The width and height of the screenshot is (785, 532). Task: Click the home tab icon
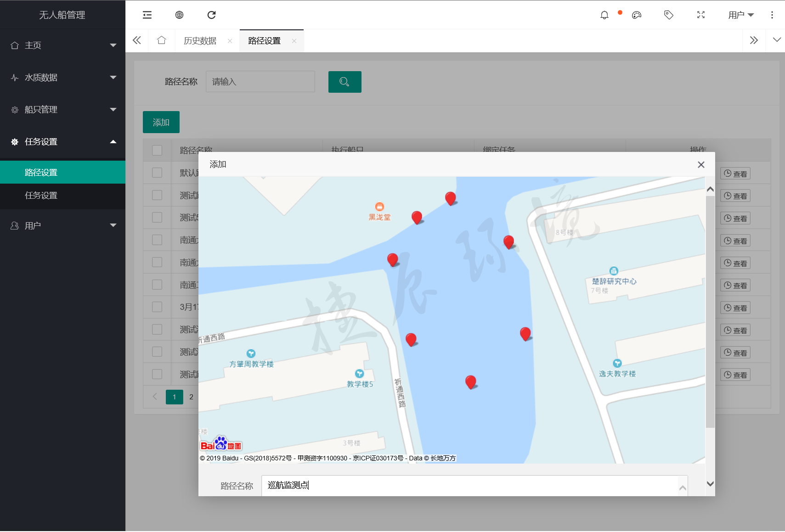coord(161,40)
